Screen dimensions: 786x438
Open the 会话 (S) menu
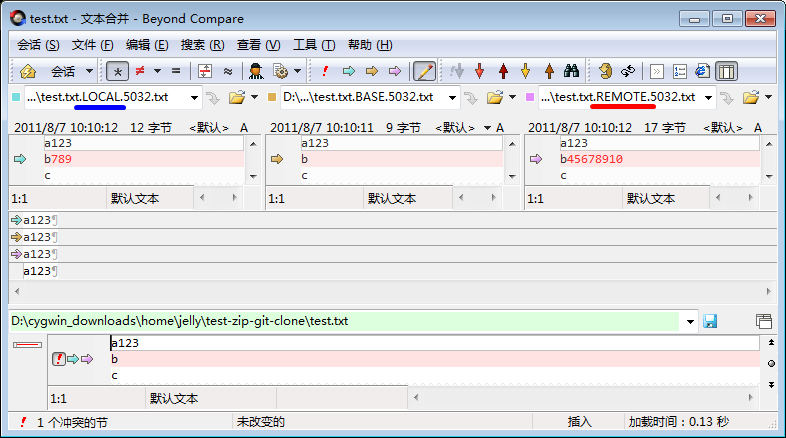coord(38,45)
